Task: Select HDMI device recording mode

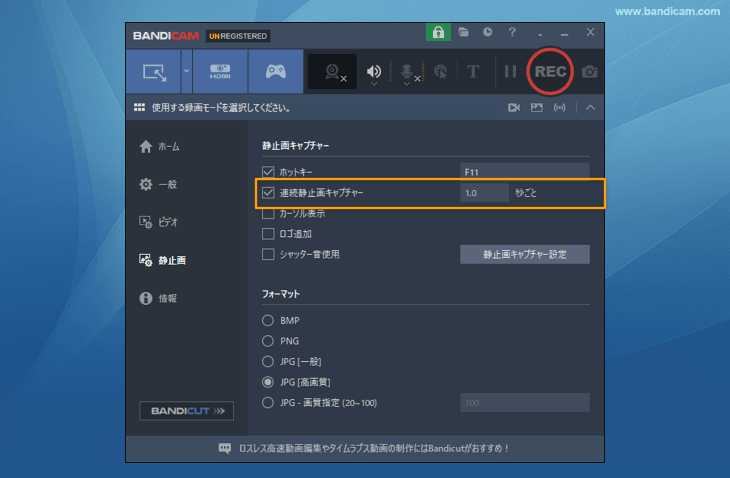Action: [220, 72]
